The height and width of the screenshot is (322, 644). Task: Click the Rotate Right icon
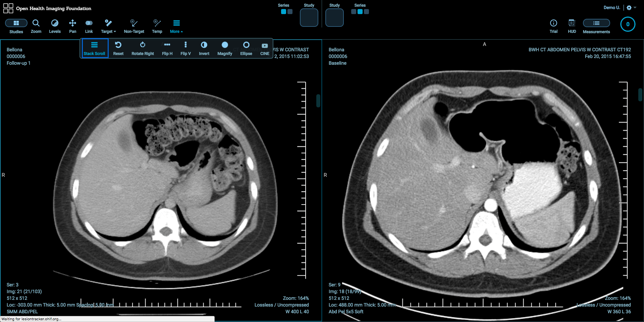[x=143, y=48]
